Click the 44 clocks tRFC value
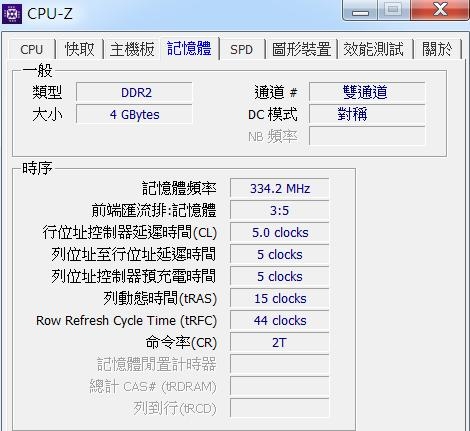470x431 pixels. 280,320
